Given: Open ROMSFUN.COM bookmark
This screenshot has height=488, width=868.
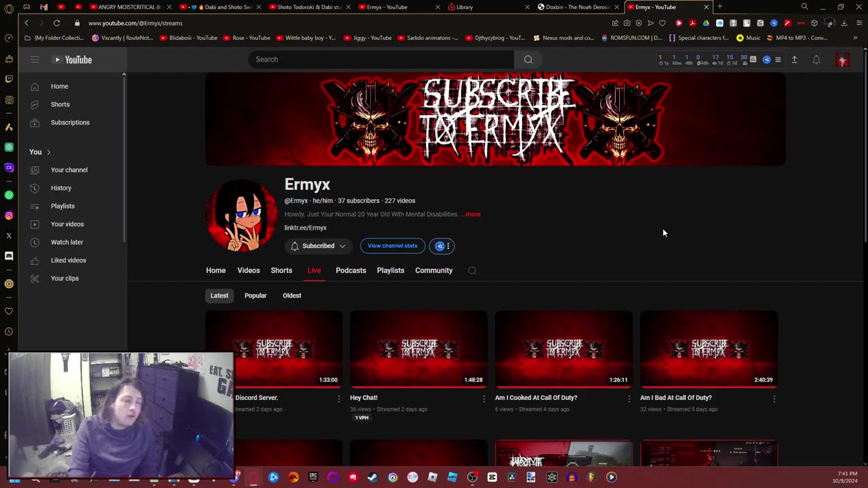Looking at the screenshot, I should pos(631,38).
